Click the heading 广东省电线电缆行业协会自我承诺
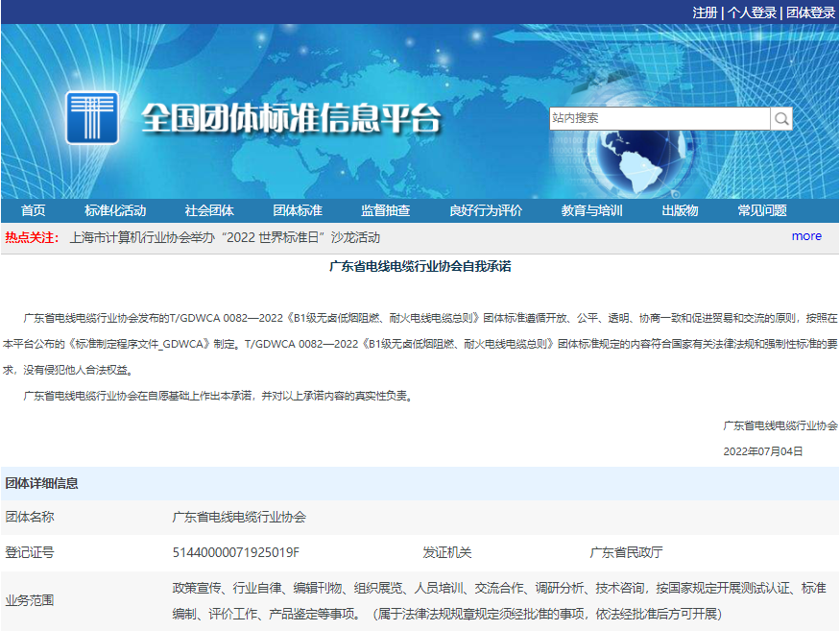This screenshot has width=840, height=631. [420, 266]
